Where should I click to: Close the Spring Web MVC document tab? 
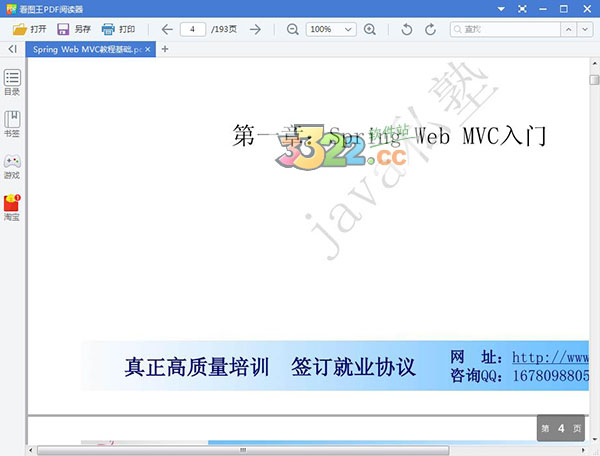tap(149, 49)
